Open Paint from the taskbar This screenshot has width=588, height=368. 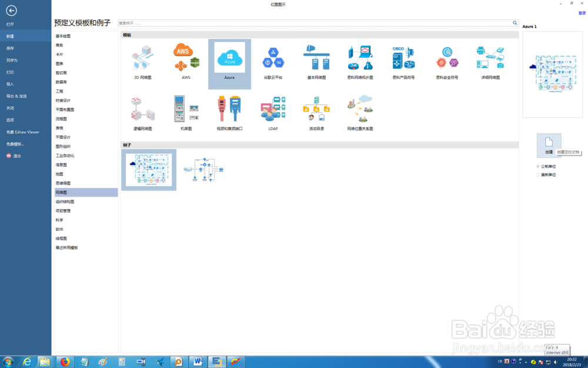tap(103, 362)
